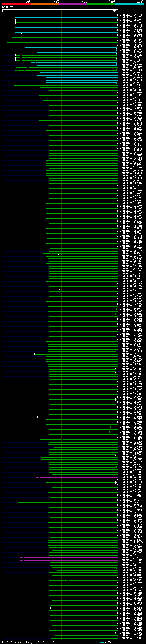Select hit label UniRef100_P04828
Image resolution: width=146 pixels, height=644 pixels.
[x=131, y=618]
